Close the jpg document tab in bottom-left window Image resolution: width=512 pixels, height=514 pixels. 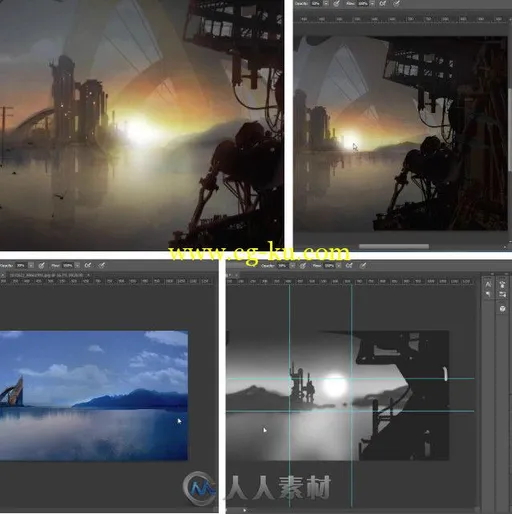click(x=88, y=275)
